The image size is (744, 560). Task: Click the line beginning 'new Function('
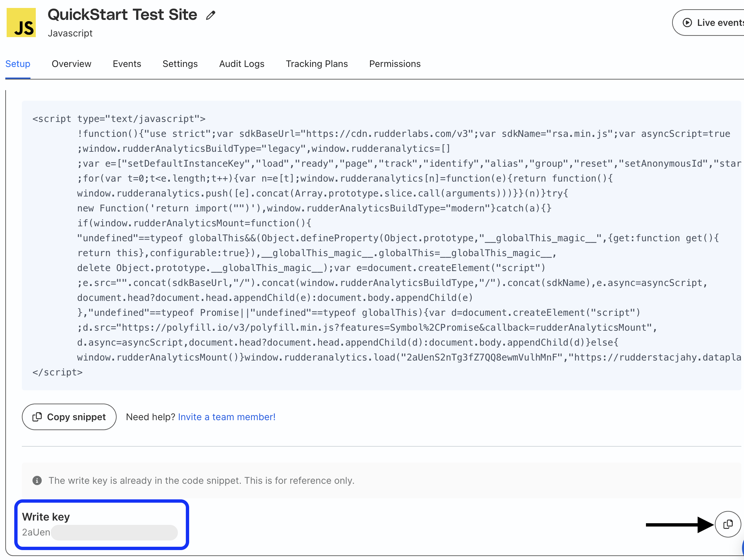coord(314,208)
